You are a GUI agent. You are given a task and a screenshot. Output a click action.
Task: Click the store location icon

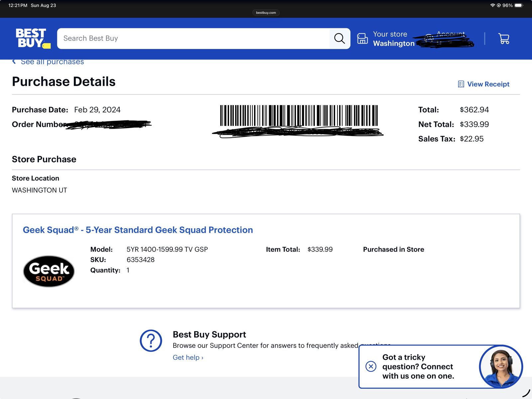pos(362,39)
